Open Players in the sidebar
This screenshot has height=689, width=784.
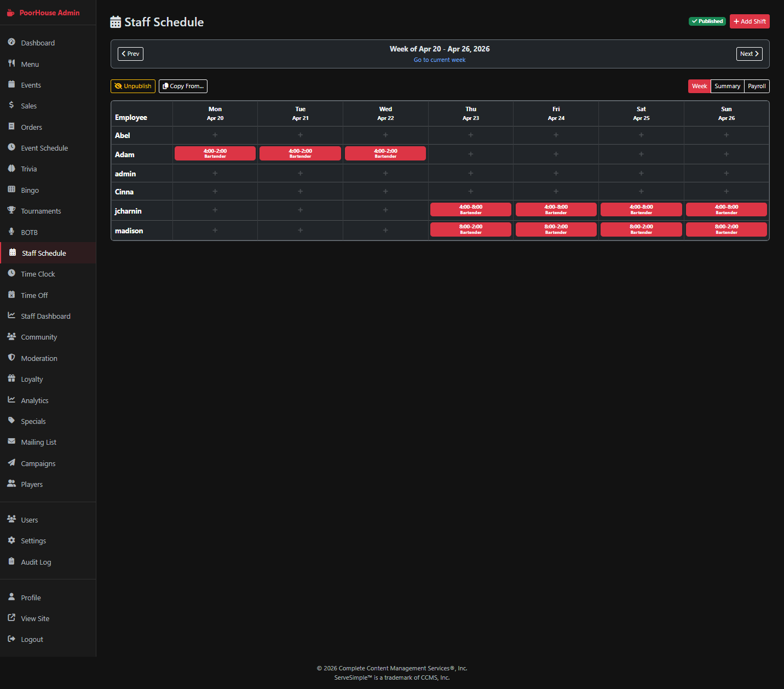(48, 484)
